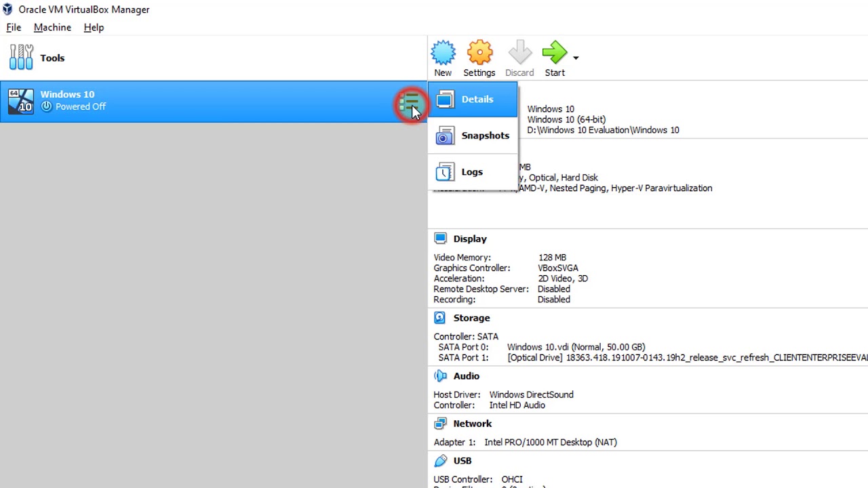Click the Network section icon
Image resolution: width=868 pixels, height=488 pixels.
(441, 424)
